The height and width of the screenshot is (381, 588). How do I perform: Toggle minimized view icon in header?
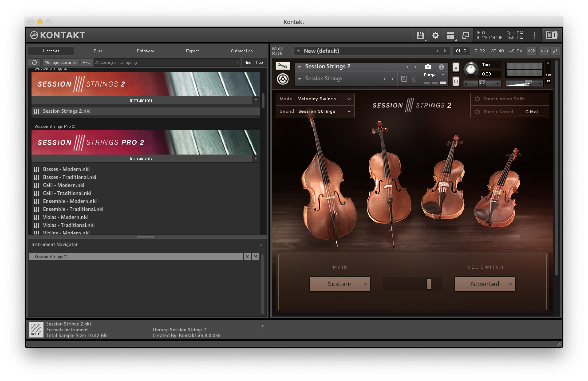466,35
